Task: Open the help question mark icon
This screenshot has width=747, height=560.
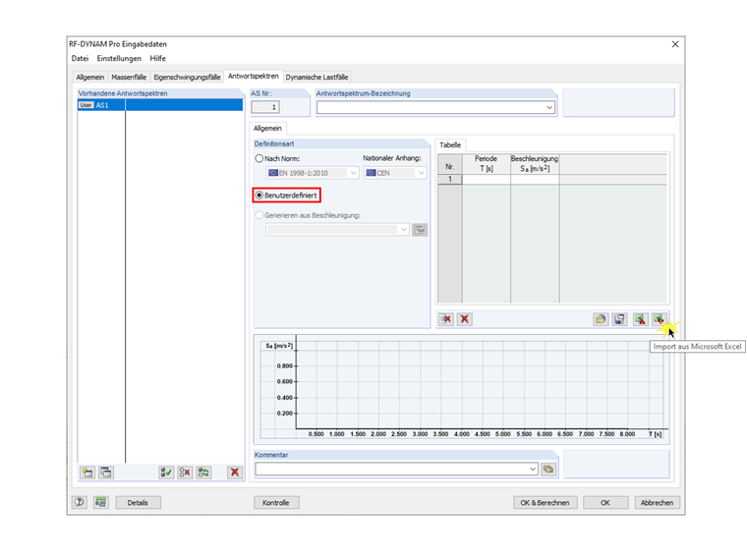Action: pos(80,502)
